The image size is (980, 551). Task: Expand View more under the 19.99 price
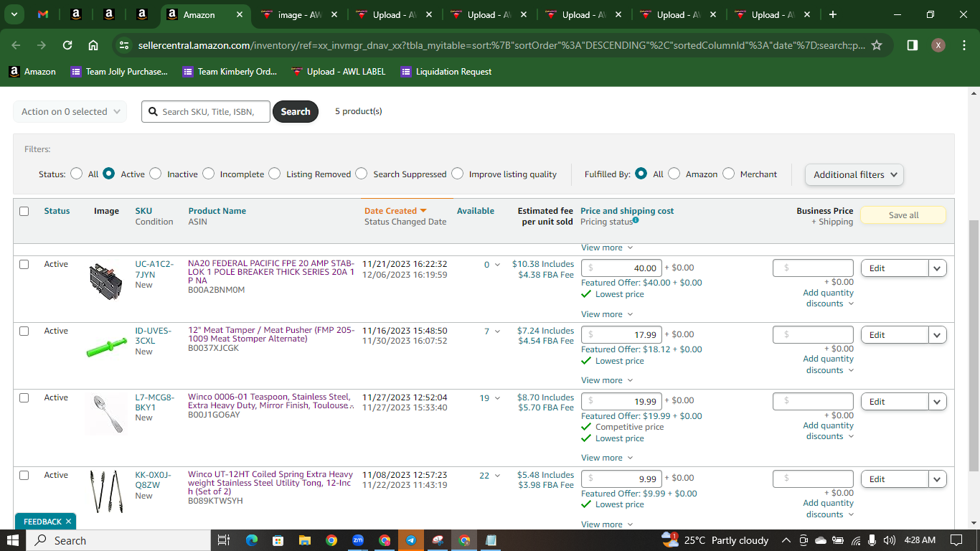pos(607,458)
